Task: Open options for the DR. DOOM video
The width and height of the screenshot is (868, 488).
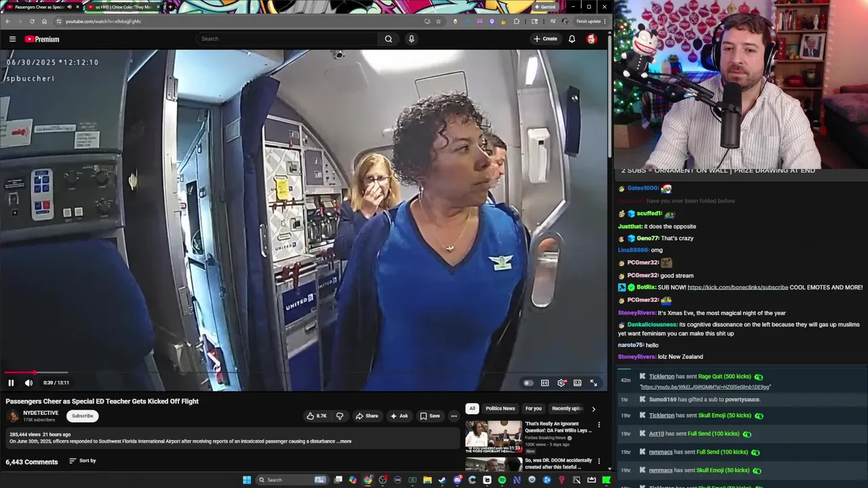Action: pyautogui.click(x=599, y=462)
